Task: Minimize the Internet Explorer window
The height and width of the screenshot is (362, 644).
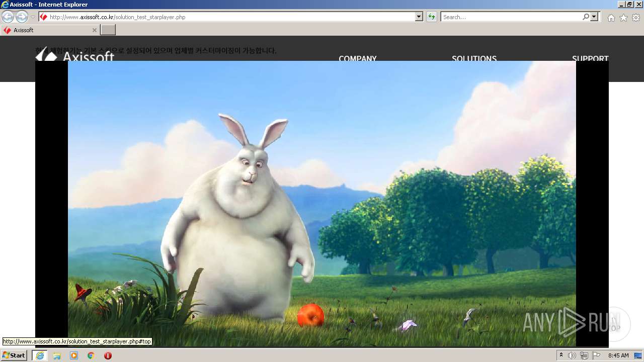Action: coord(622,4)
